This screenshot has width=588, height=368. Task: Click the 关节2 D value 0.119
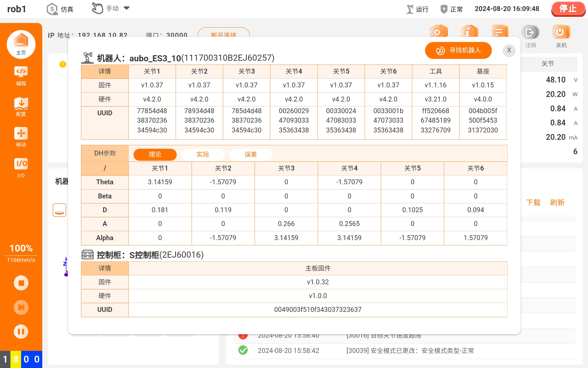coord(223,210)
